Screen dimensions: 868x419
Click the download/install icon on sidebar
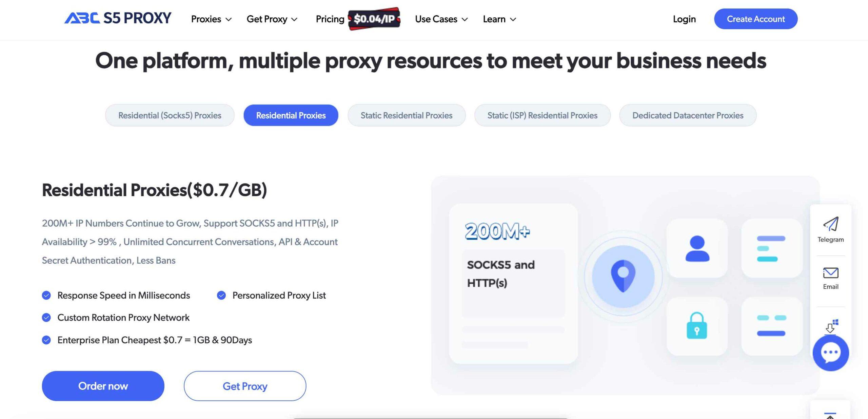830,327
